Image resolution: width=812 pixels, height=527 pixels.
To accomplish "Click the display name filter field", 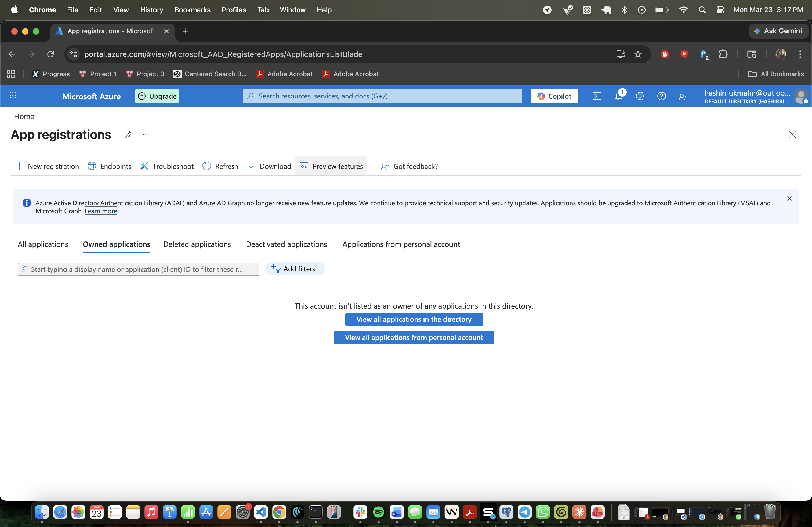I will point(138,269).
